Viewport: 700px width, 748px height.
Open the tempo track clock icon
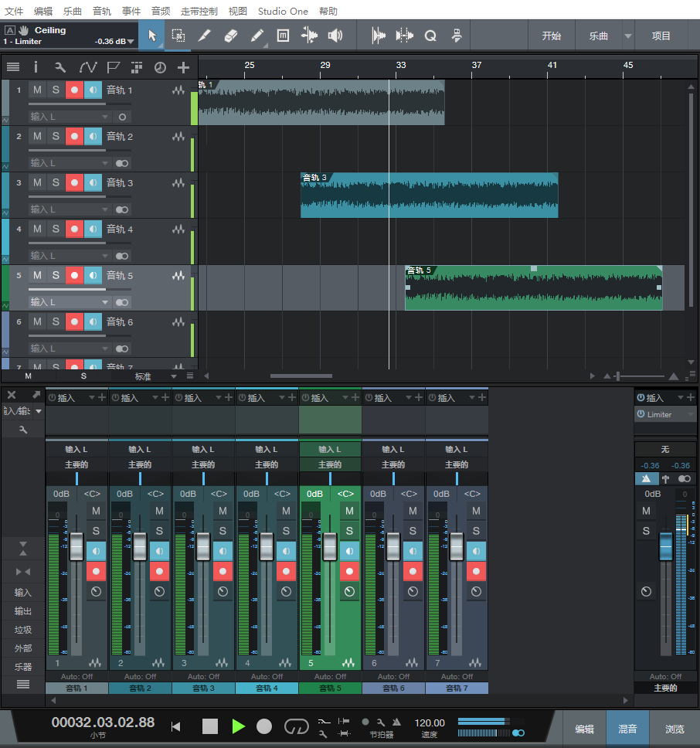[160, 67]
